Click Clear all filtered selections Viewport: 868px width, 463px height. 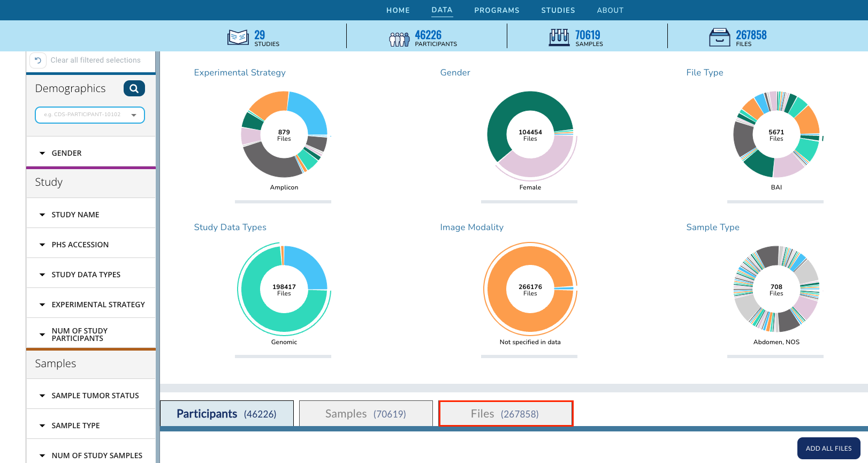pyautogui.click(x=95, y=60)
